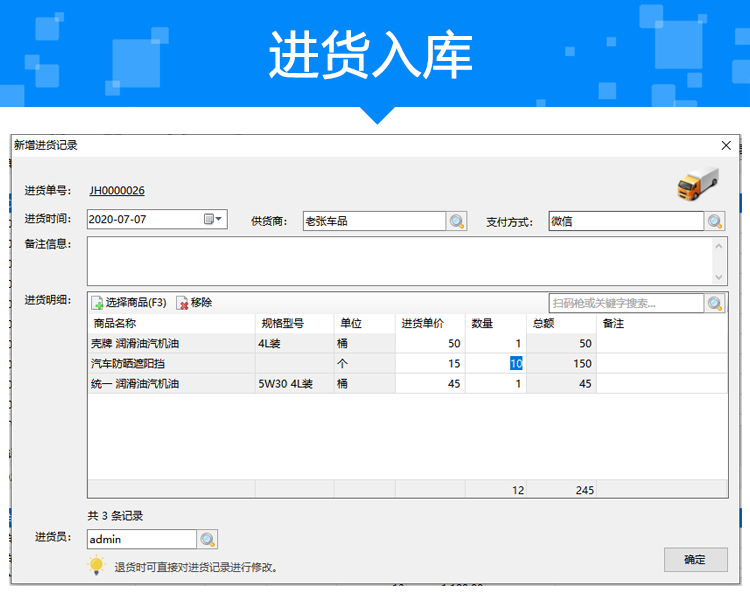Open the 进货时间 date picker dropdown

pos(213,219)
